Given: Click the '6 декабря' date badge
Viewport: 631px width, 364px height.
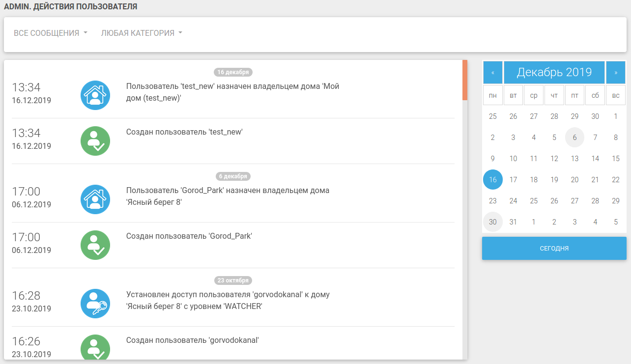Looking at the screenshot, I should [233, 176].
